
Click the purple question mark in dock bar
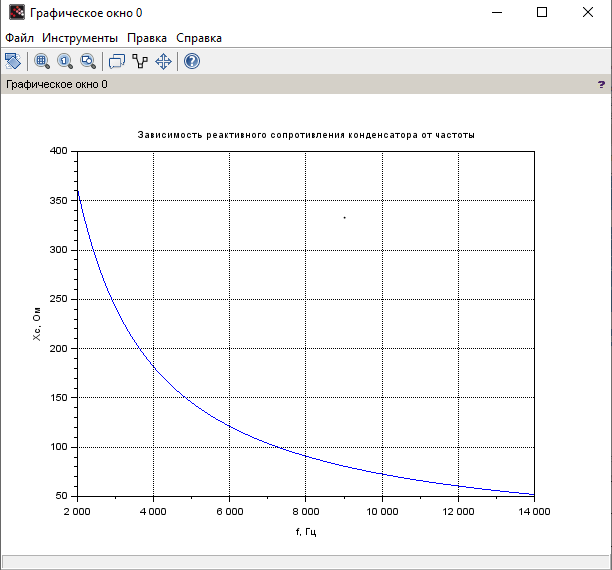pos(601,84)
